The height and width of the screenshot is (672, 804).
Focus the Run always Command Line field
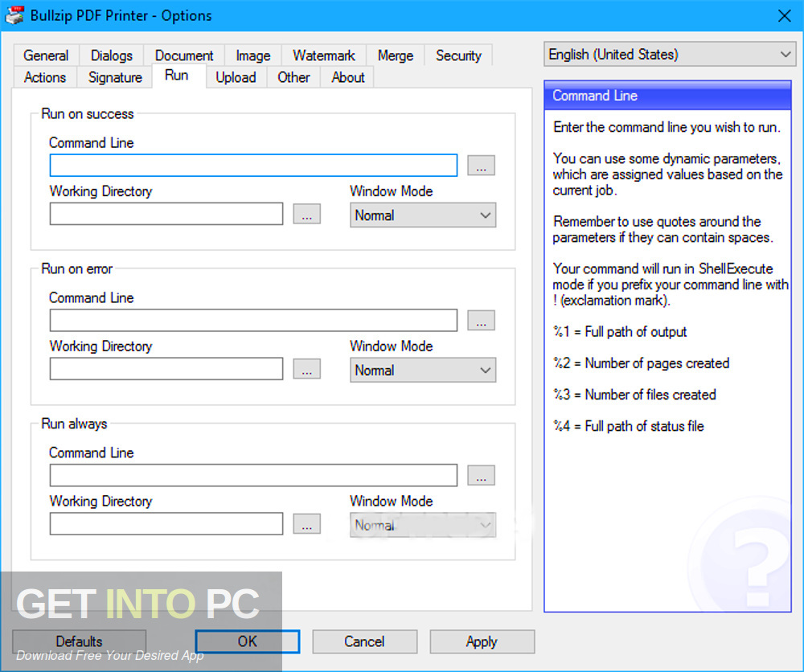[x=253, y=475]
